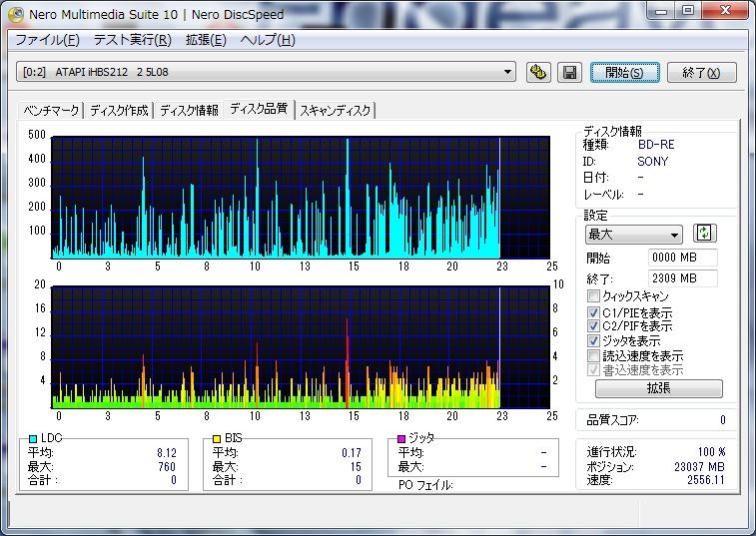This screenshot has height=536, width=756.
Task: Click the lower BIS error graph
Action: point(301,347)
